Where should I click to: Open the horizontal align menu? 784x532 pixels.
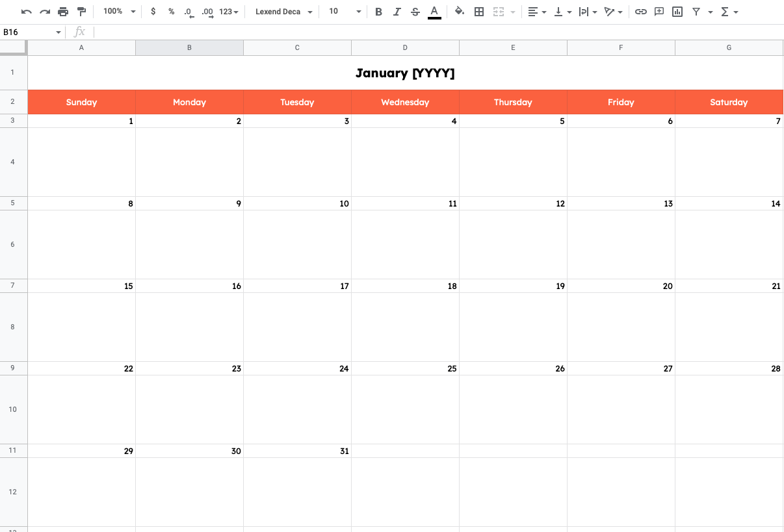537,11
